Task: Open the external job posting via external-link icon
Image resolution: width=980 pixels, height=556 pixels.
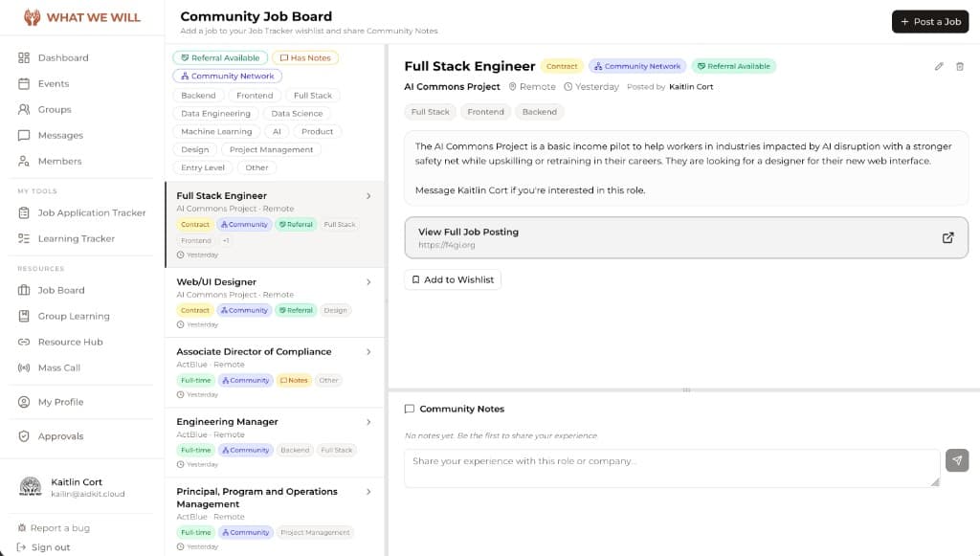Action: [947, 237]
